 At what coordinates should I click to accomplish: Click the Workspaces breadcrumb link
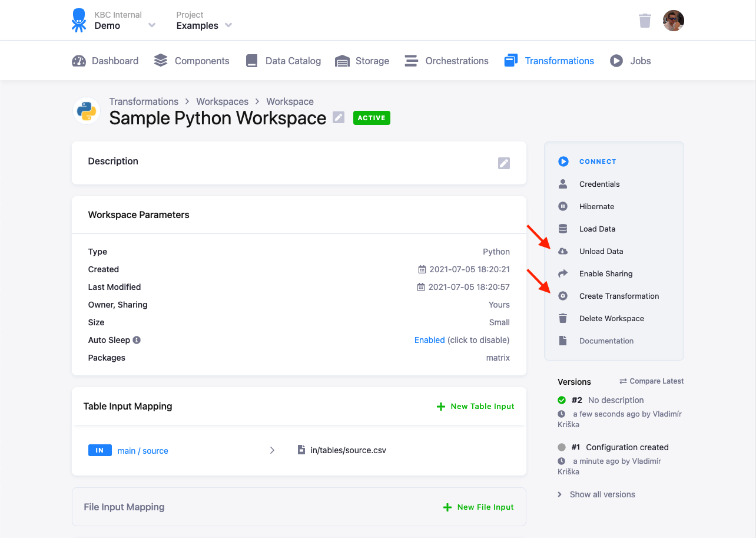pyautogui.click(x=223, y=101)
